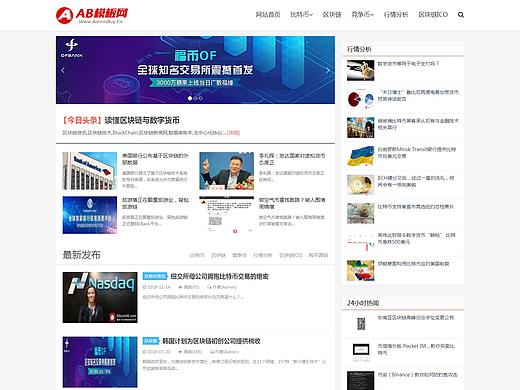Click the AB模板网 site logo
This screenshot has height=390, width=520.
tap(92, 15)
